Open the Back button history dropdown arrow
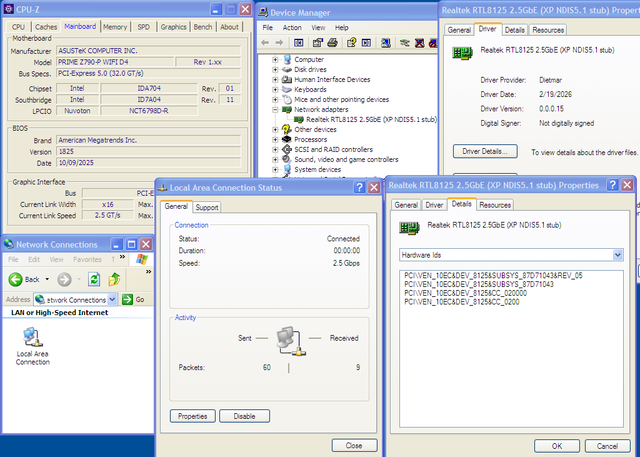 pyautogui.click(x=47, y=280)
